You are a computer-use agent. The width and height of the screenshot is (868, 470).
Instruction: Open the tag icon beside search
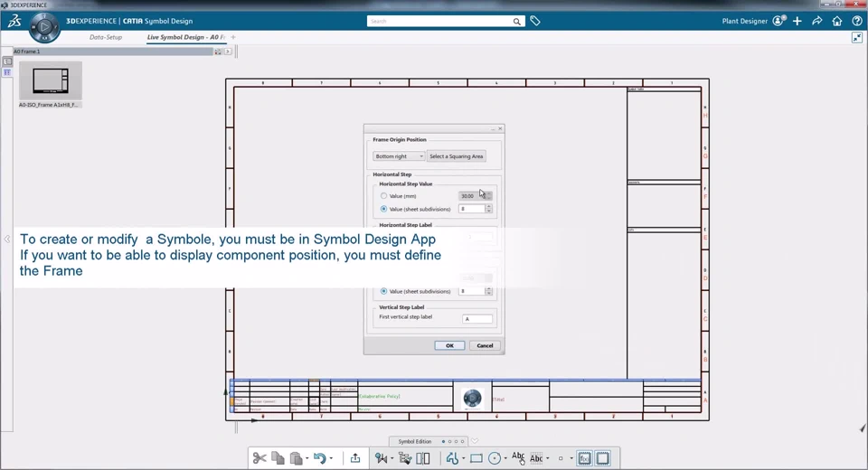534,21
